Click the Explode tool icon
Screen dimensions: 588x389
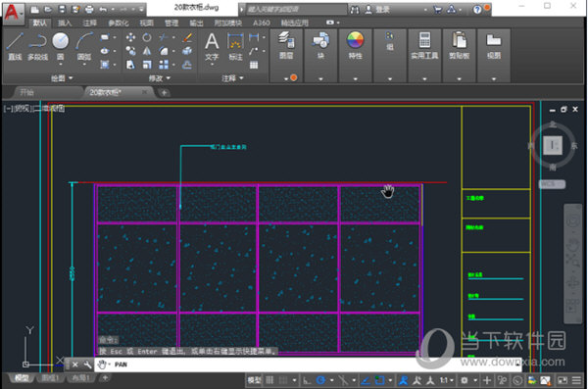click(187, 51)
